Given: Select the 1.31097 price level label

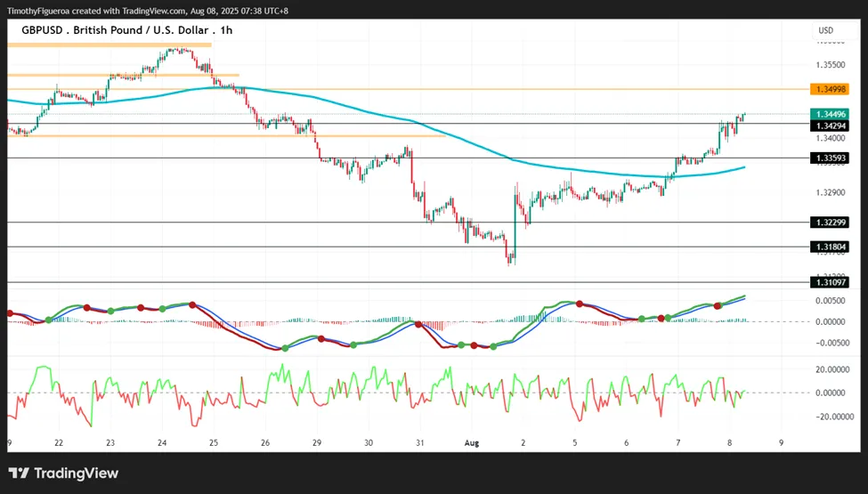Looking at the screenshot, I should pos(829,282).
